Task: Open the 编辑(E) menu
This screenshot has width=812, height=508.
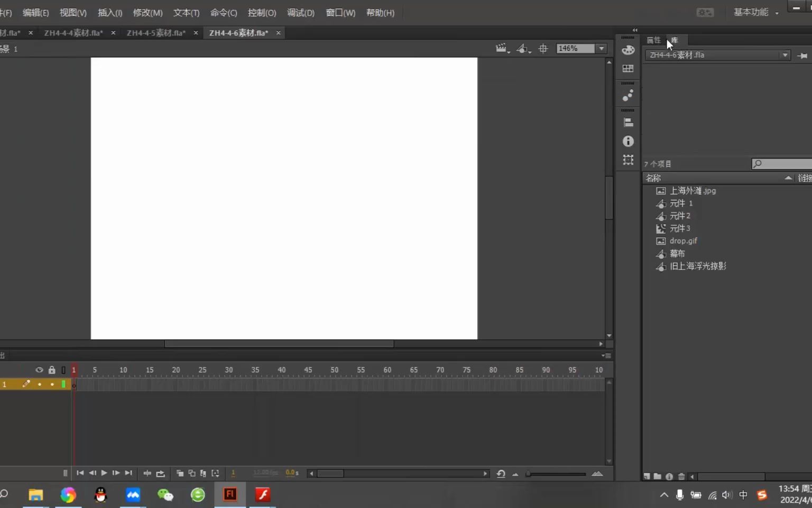Action: click(35, 13)
